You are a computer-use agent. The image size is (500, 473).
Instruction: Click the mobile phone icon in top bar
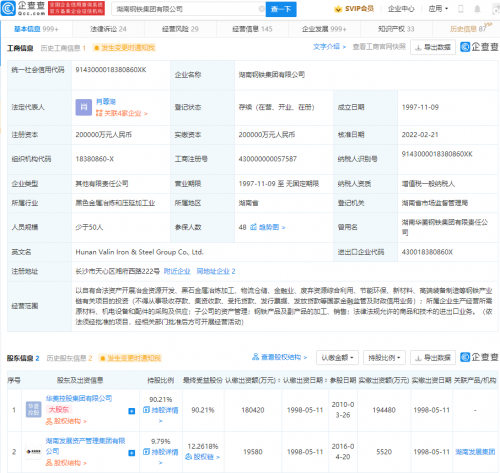(x=461, y=9)
